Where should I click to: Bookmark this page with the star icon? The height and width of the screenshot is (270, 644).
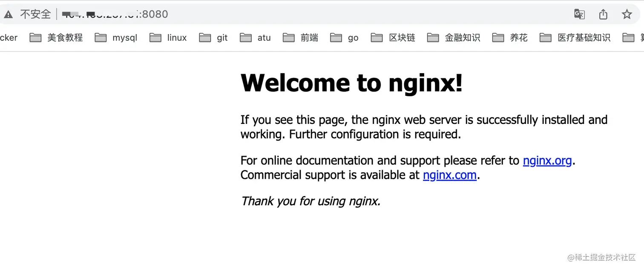(x=627, y=14)
